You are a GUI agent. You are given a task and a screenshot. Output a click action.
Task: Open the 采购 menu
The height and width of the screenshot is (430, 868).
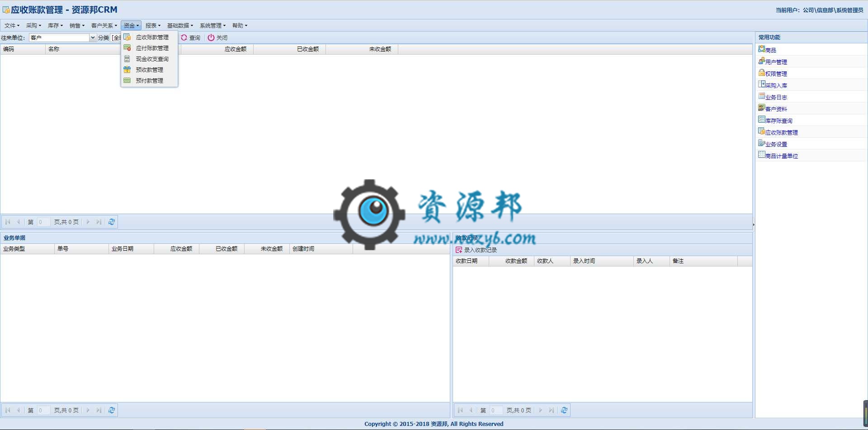tap(33, 26)
